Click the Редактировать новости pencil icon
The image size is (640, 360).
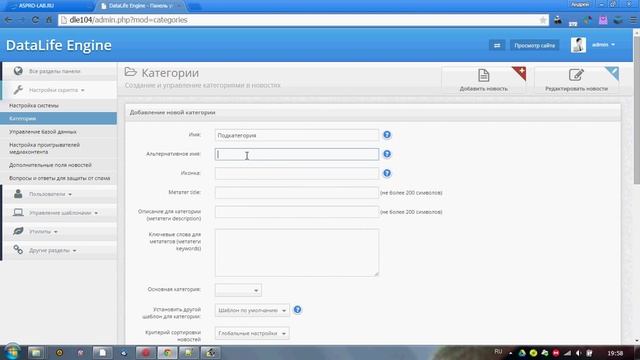coord(576,75)
